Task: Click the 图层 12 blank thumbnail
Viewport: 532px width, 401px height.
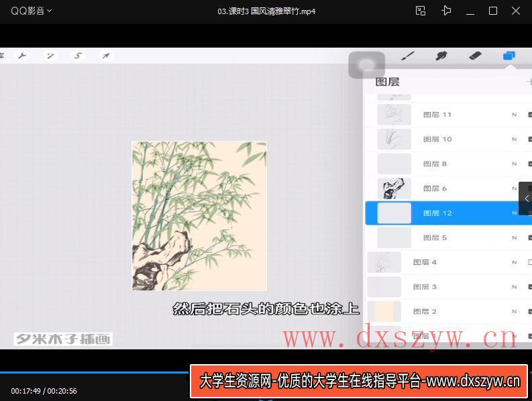Action: pyautogui.click(x=394, y=213)
